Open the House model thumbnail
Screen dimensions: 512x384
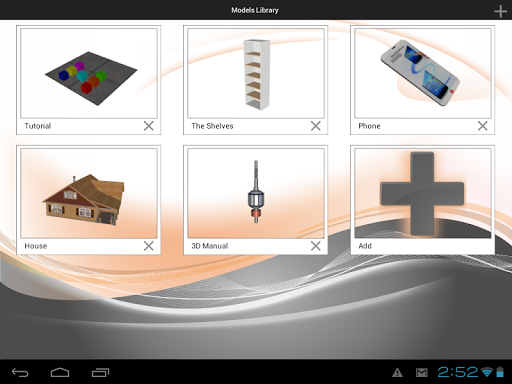(89, 193)
